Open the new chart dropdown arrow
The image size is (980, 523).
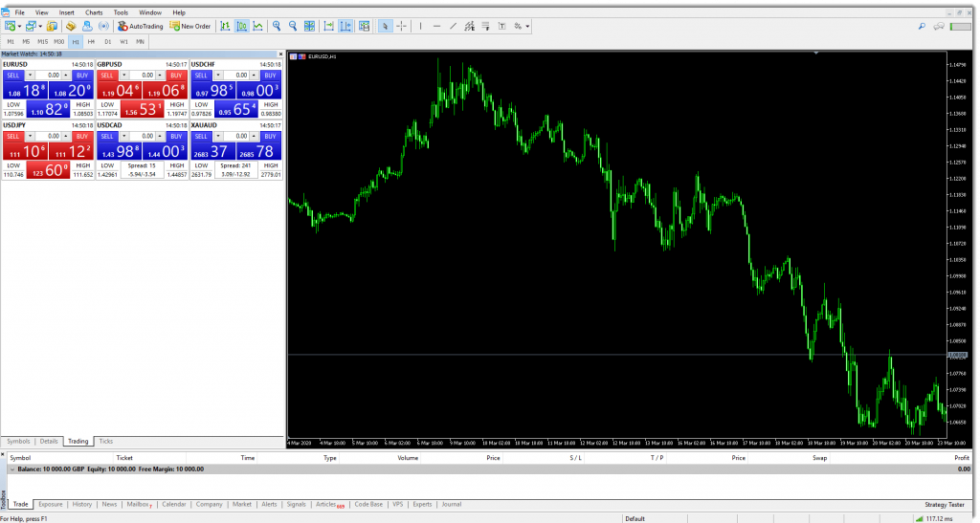click(x=21, y=26)
